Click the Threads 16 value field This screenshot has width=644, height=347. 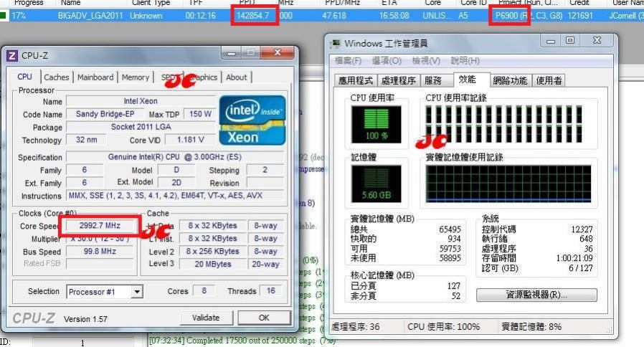(270, 291)
